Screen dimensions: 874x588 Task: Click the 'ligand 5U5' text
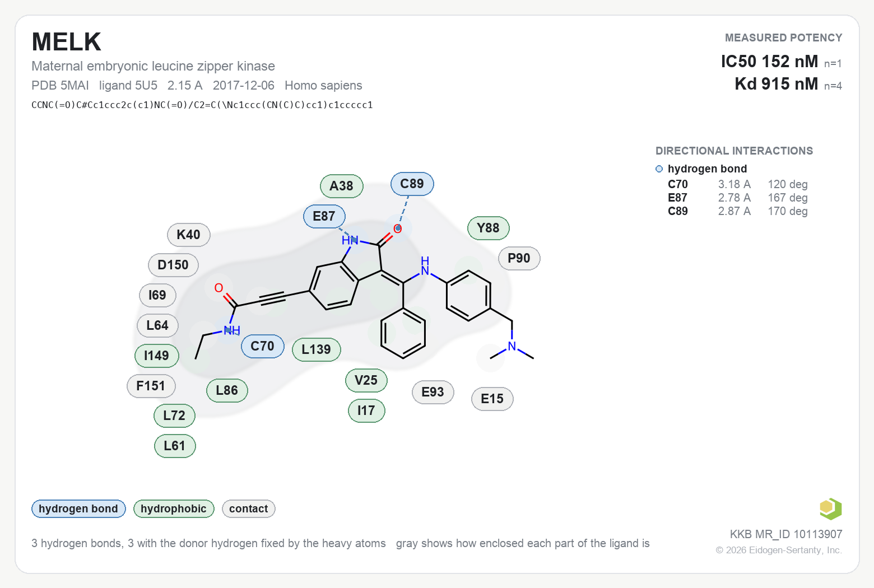click(128, 85)
